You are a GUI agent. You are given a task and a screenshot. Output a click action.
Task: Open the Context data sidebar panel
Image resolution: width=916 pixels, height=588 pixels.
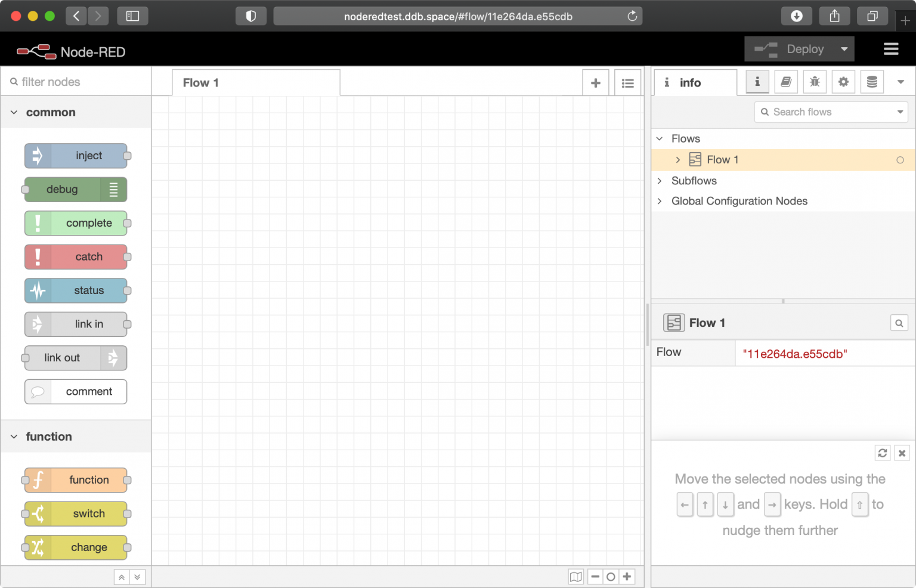pyautogui.click(x=872, y=82)
